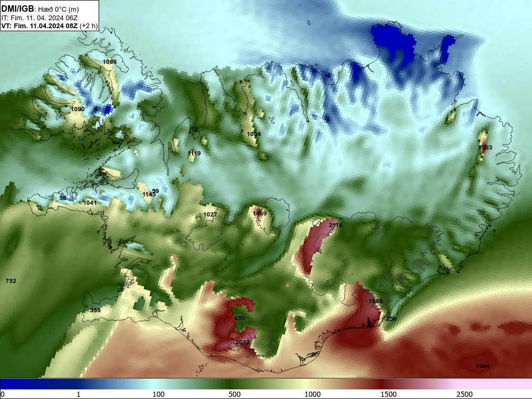Select the 450 value label

tap(239, 318)
